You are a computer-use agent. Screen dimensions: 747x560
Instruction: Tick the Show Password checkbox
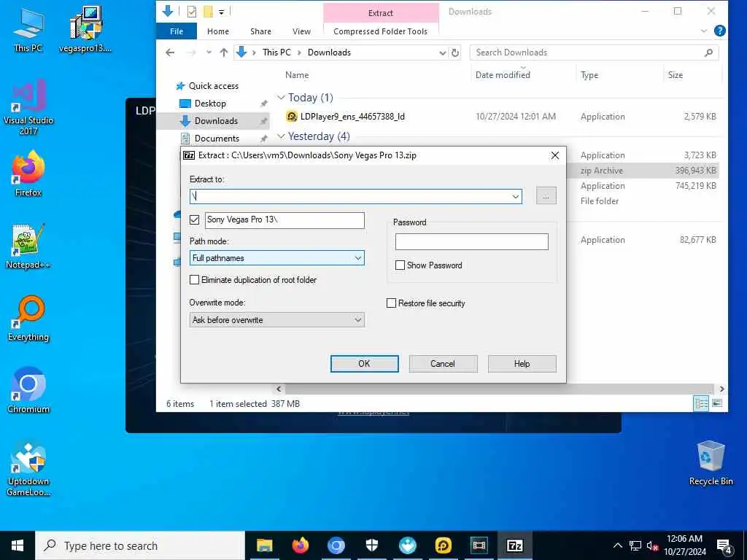tap(400, 265)
